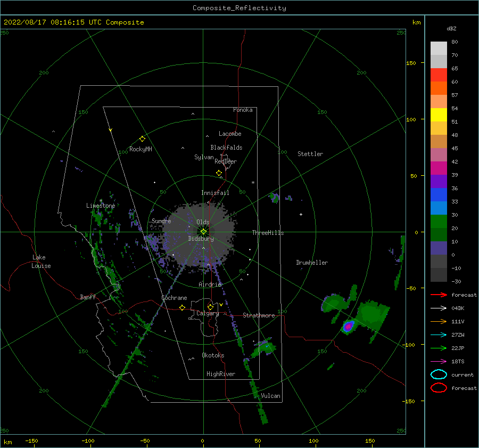Click the Innisfail city label
This screenshot has width=479, height=448.
point(215,193)
